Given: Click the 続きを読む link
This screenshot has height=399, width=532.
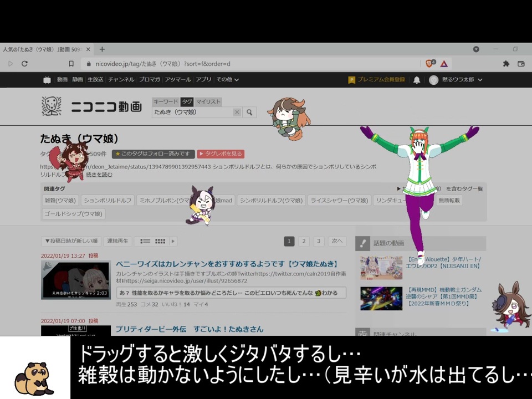Looking at the screenshot, I should [x=99, y=175].
